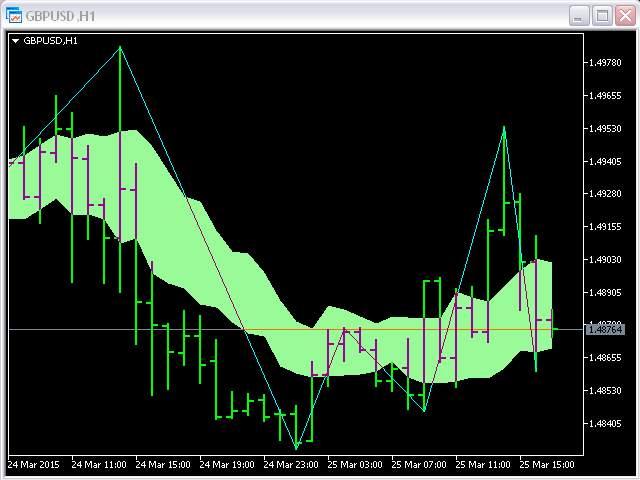Click the 1.49780 level on price axis

coord(606,63)
